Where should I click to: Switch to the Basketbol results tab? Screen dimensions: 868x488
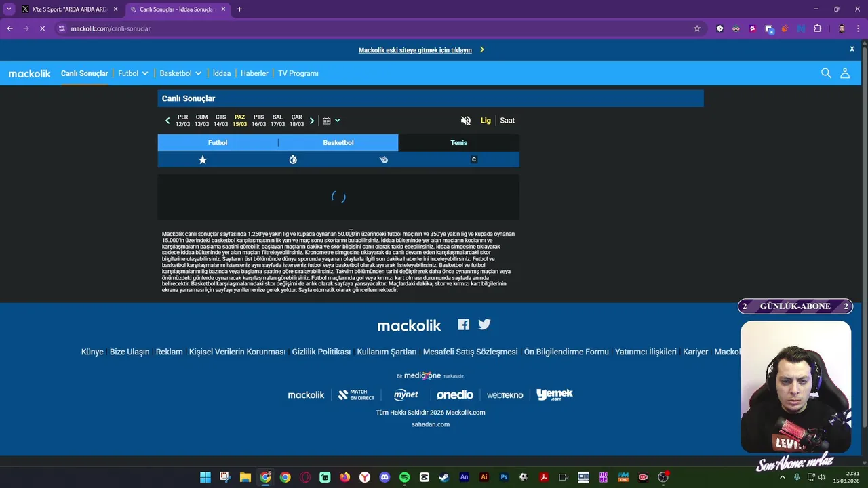pos(338,142)
